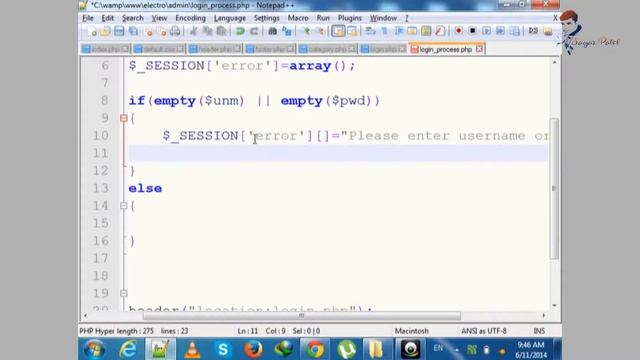Open the Language menu
Viewport: 640px width, 360px height.
point(230,18)
